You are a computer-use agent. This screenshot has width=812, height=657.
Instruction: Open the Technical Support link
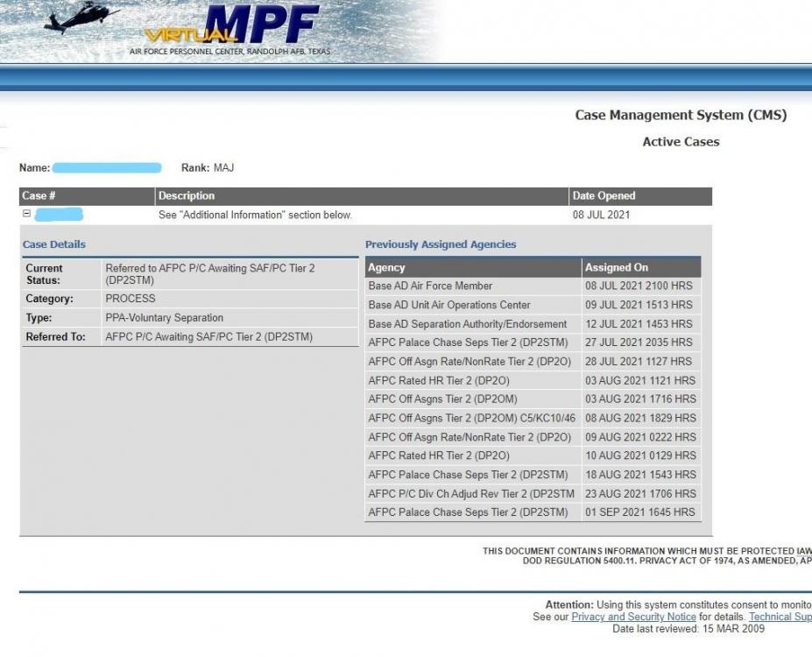780,617
